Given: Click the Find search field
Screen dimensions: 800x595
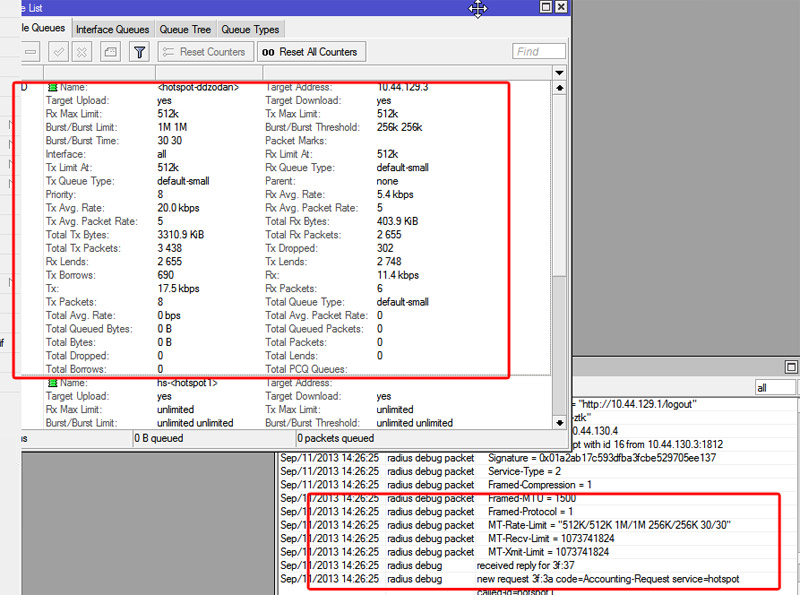Looking at the screenshot, I should point(539,52).
